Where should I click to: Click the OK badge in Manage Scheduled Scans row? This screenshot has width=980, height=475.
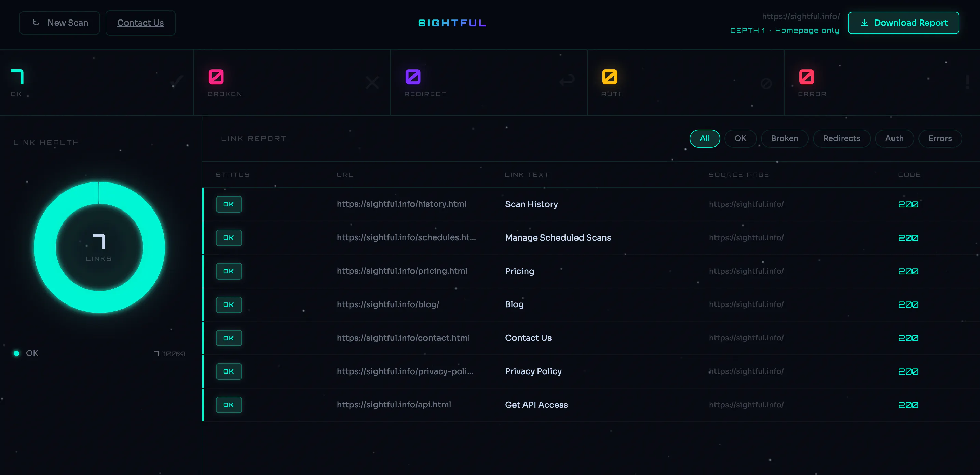pos(229,238)
